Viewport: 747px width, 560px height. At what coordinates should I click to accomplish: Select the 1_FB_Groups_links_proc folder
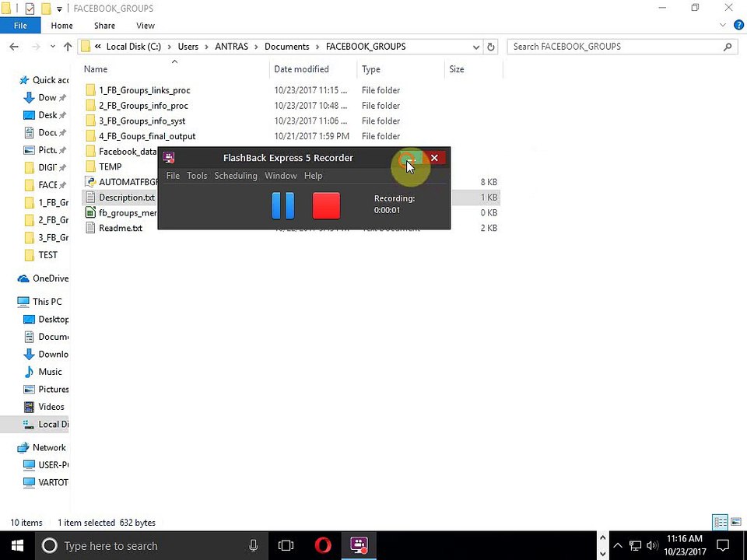tap(145, 90)
